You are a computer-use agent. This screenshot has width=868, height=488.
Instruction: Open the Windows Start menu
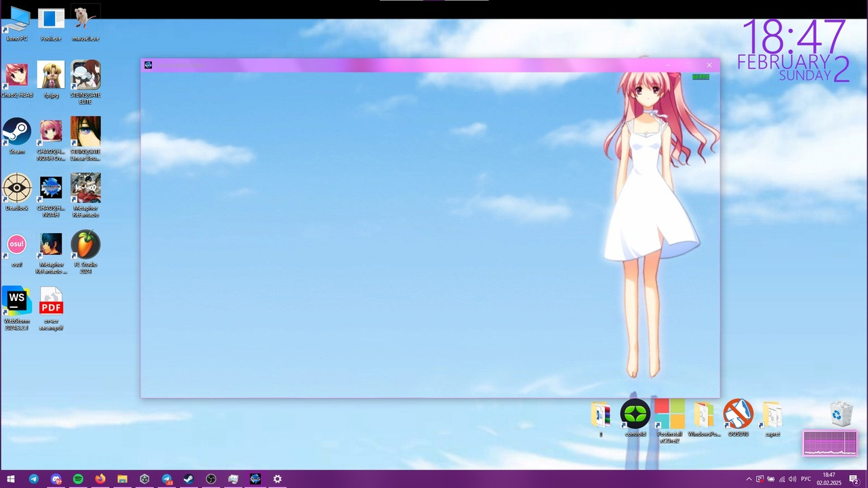[11, 479]
